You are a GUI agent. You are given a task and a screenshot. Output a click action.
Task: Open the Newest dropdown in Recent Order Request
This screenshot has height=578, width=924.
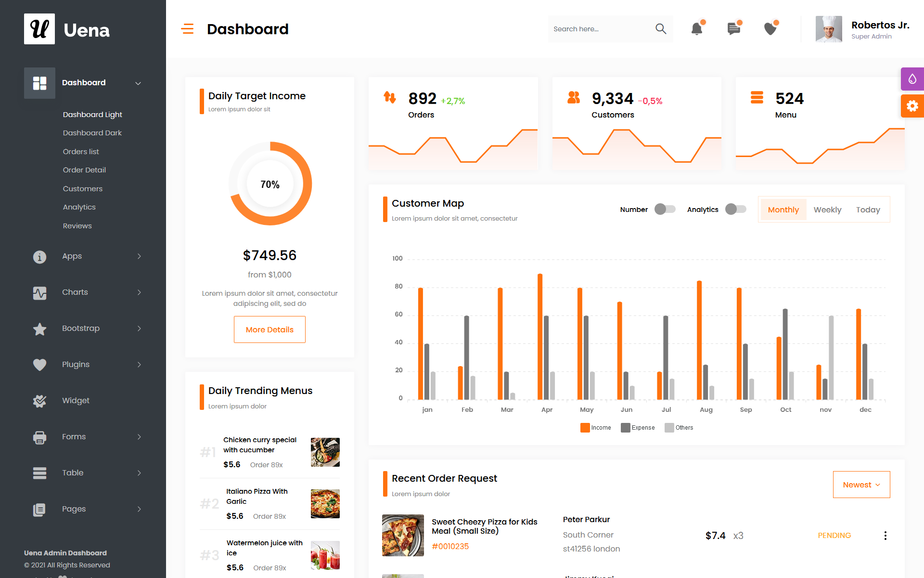coord(861,485)
